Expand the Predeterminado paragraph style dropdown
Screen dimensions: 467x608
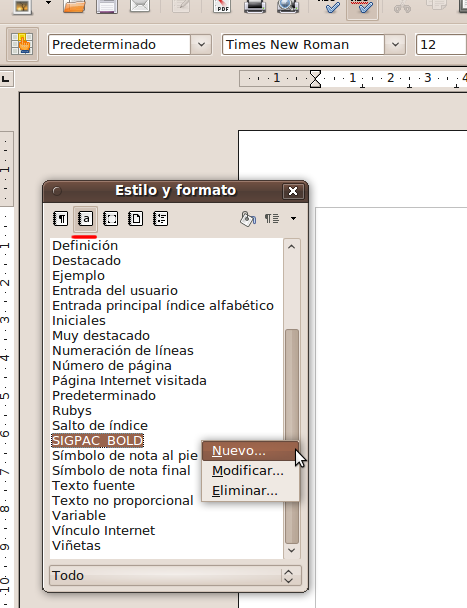pos(201,45)
